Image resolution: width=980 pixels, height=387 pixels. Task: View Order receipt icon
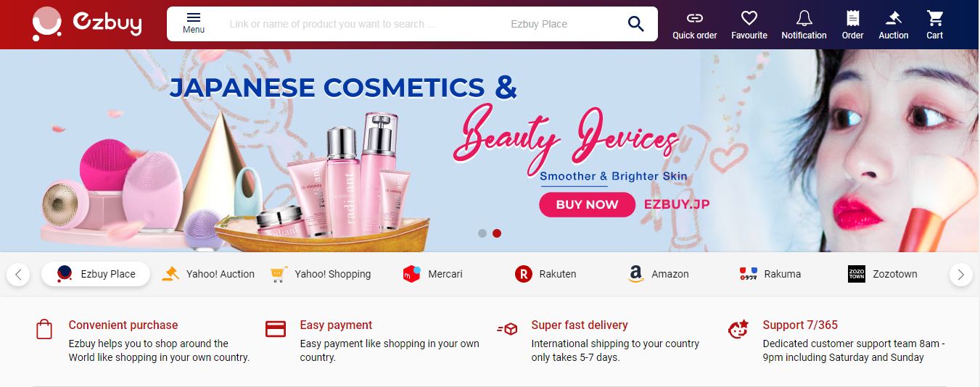click(853, 17)
